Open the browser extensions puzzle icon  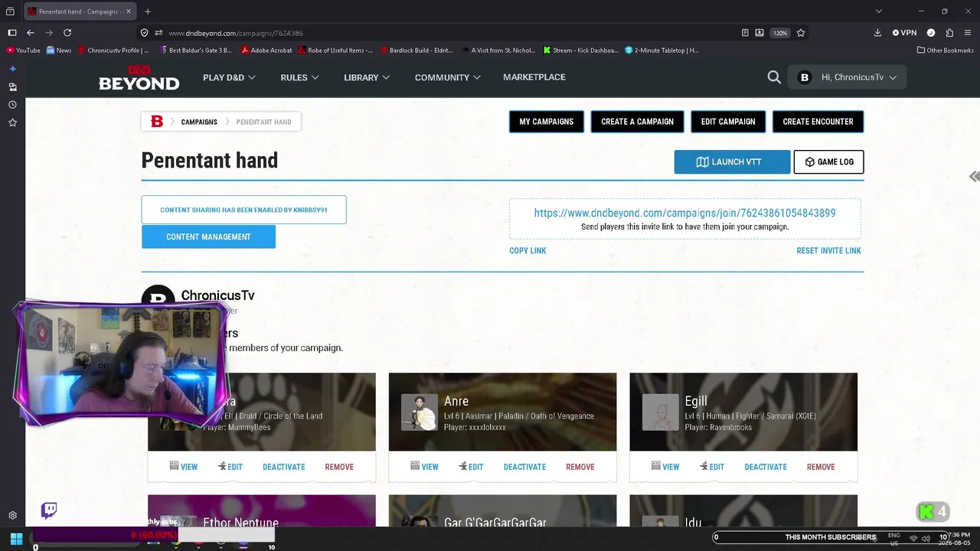click(949, 33)
